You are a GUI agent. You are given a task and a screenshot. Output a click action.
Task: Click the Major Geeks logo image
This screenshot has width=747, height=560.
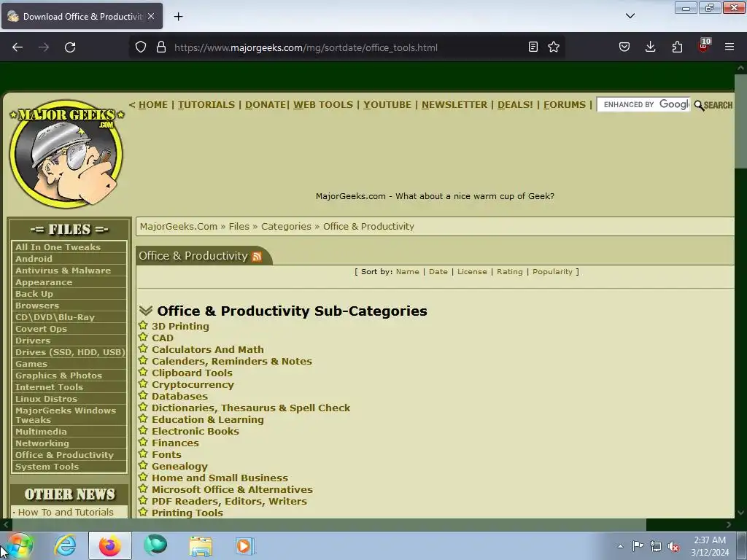tap(66, 154)
